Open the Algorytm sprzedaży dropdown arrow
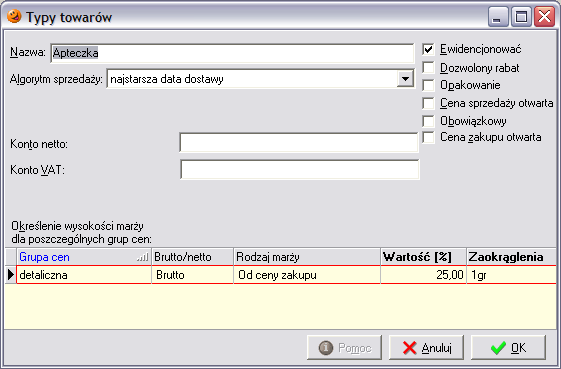561x369 pixels. point(405,79)
